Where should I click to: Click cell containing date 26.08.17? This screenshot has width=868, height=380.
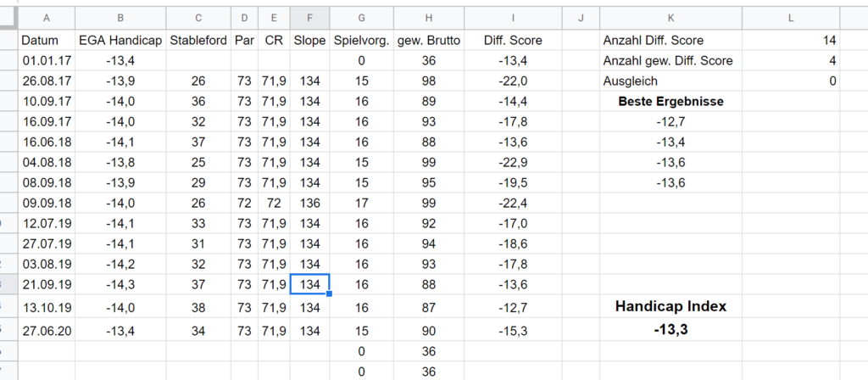[x=47, y=81]
